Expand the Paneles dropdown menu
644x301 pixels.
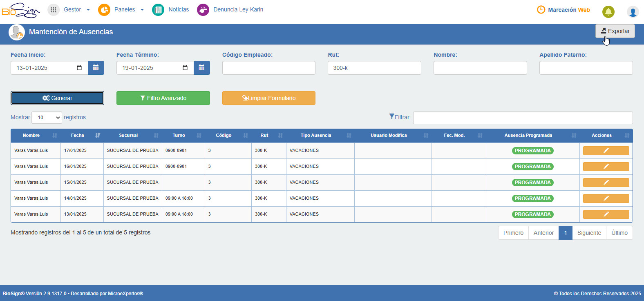pyautogui.click(x=121, y=9)
